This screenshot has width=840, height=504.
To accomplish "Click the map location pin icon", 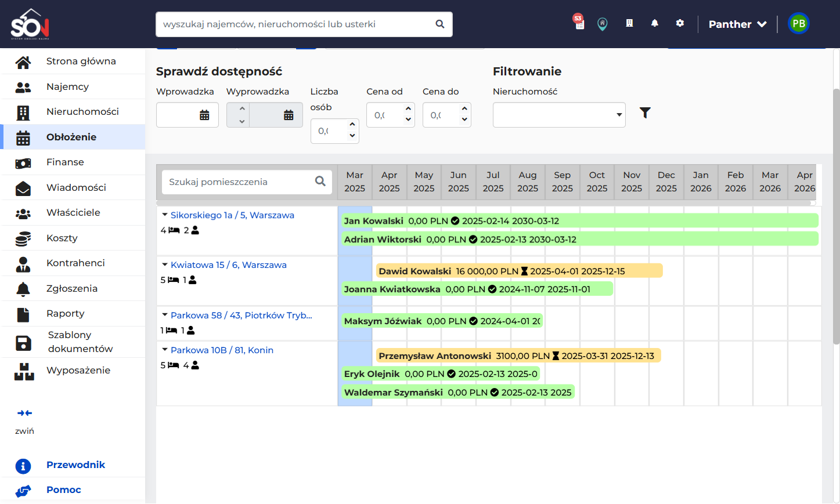I will pyautogui.click(x=603, y=24).
